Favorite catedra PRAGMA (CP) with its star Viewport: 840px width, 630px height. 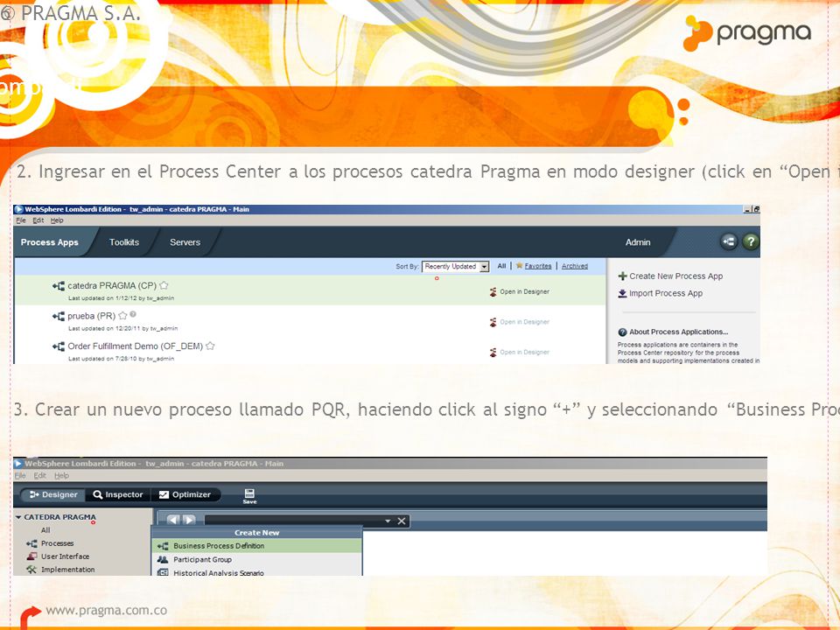pos(164,285)
